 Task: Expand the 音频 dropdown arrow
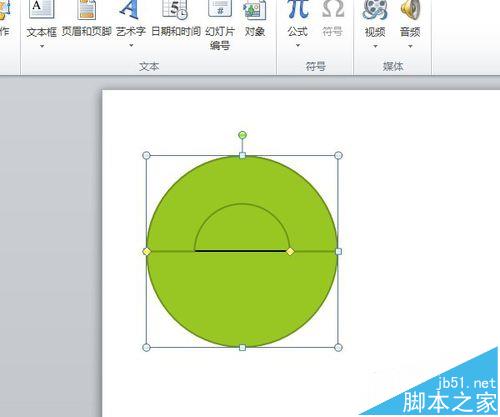[410, 46]
